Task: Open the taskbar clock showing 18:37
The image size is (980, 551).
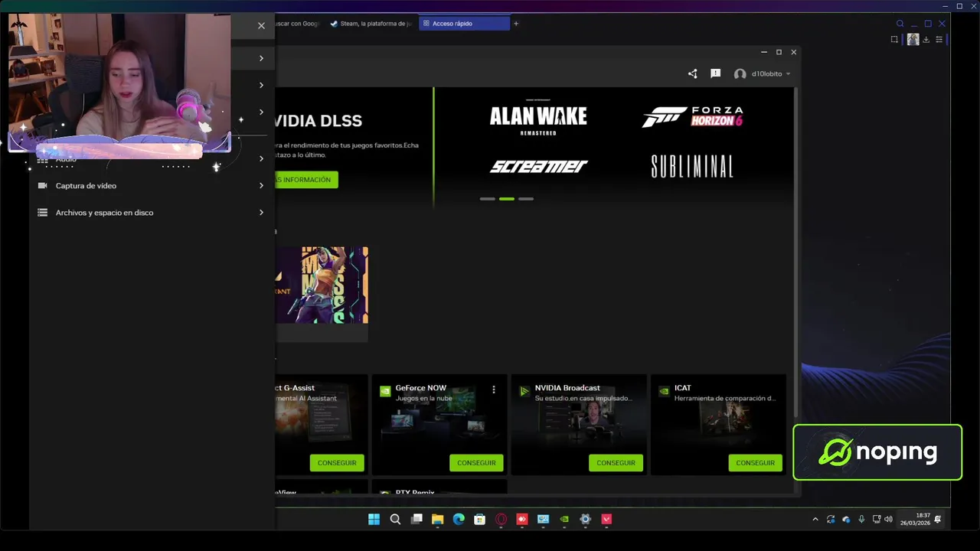Action: click(x=915, y=520)
